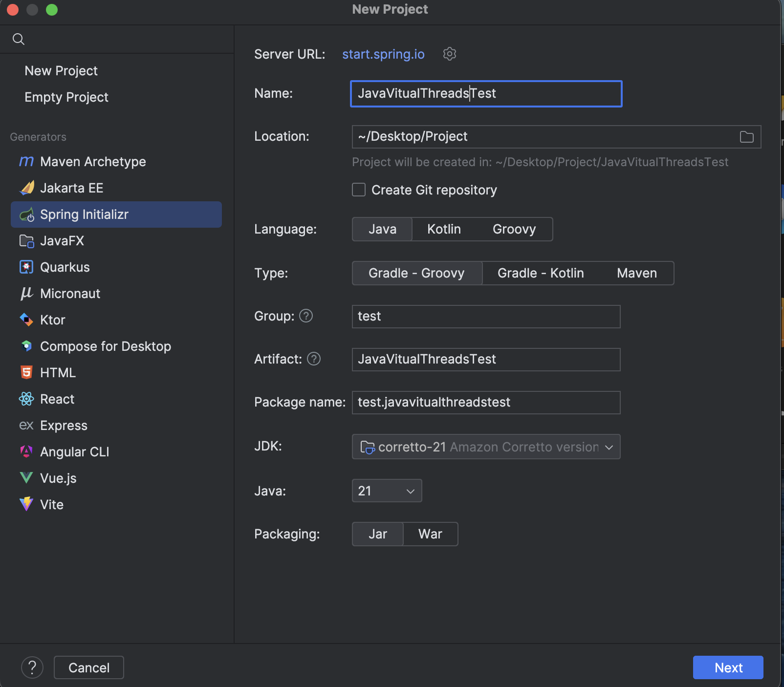Click the JDK folder icon in combo

tap(368, 447)
